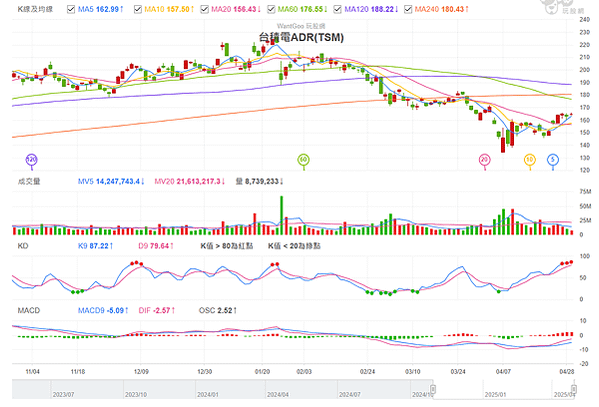The height and width of the screenshot is (407, 599).
Task: Click the purple 120 period marker pin
Action: (x=31, y=160)
